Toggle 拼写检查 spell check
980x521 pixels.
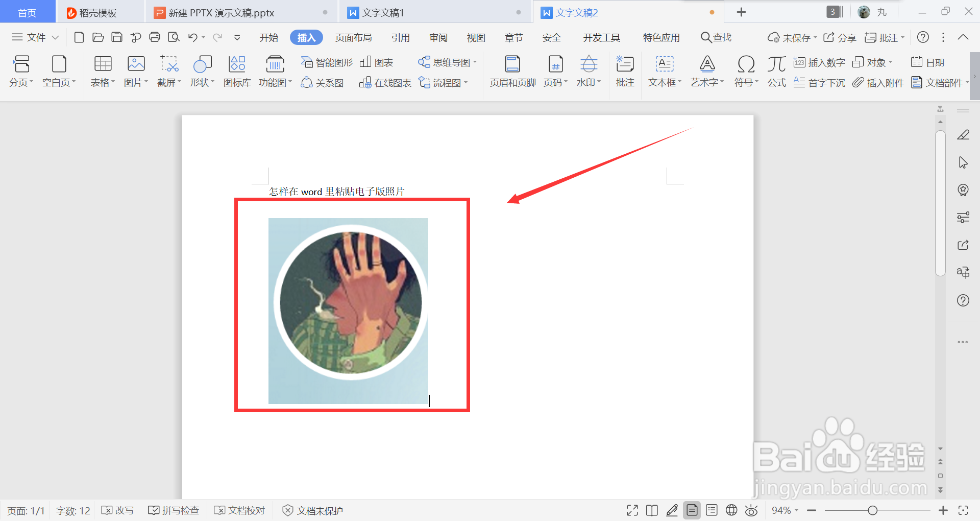tap(174, 510)
